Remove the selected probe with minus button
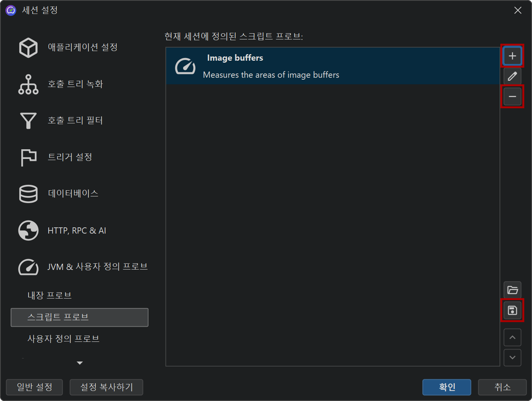Image resolution: width=532 pixels, height=401 pixels. 512,96
